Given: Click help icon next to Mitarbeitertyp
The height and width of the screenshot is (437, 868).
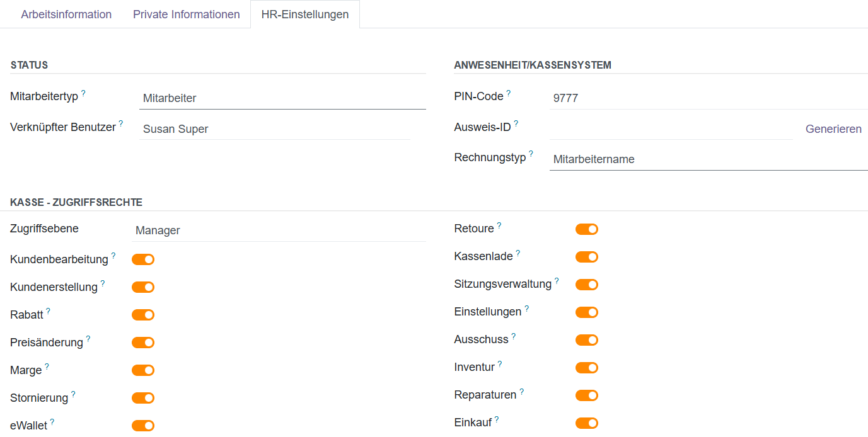Looking at the screenshot, I should tap(83, 93).
